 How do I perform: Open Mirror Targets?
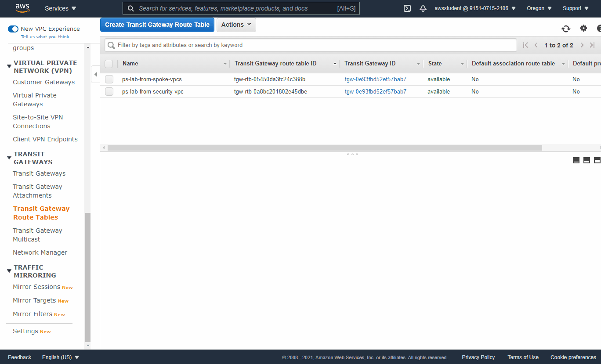pos(34,300)
